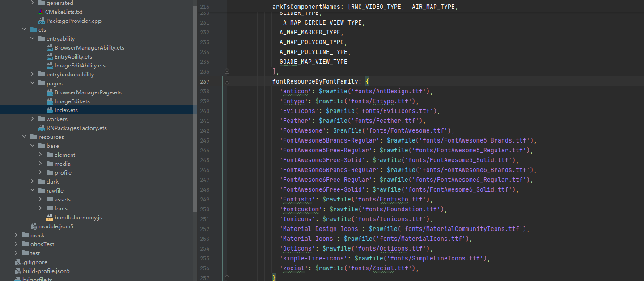Image resolution: width=644 pixels, height=281 pixels.
Task: Click the .gitignore file icon
Action: click(17, 262)
